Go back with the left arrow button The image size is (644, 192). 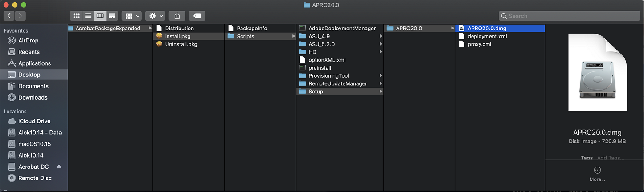point(9,16)
